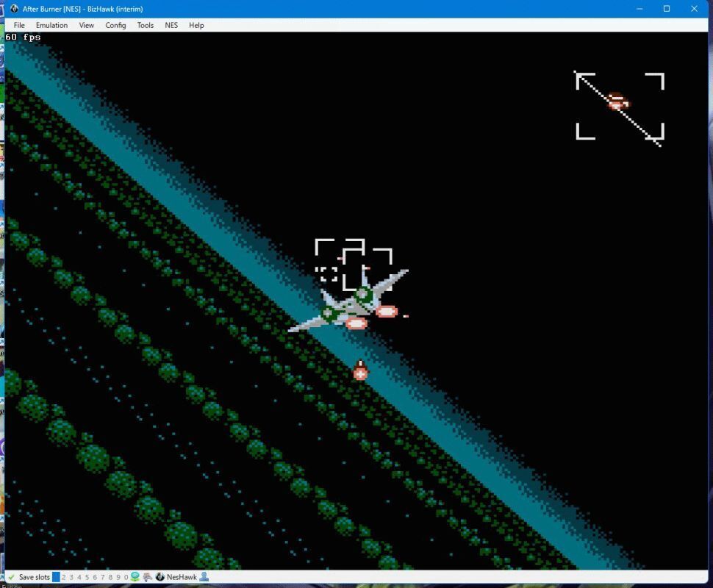Screen dimensions: 713x588
Task: Click the Save slots label
Action: click(34, 577)
